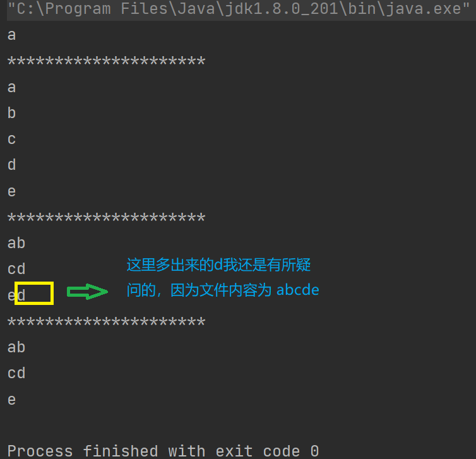Click the "cd" line next to the blue Chinese text
This screenshot has width=476, height=459.
tap(16, 269)
